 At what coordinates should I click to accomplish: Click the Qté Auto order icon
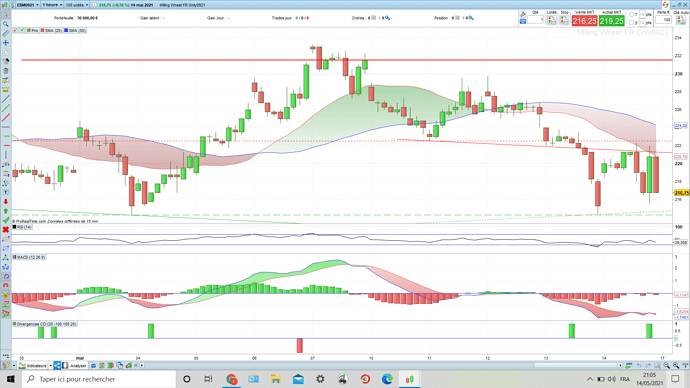tap(681, 20)
